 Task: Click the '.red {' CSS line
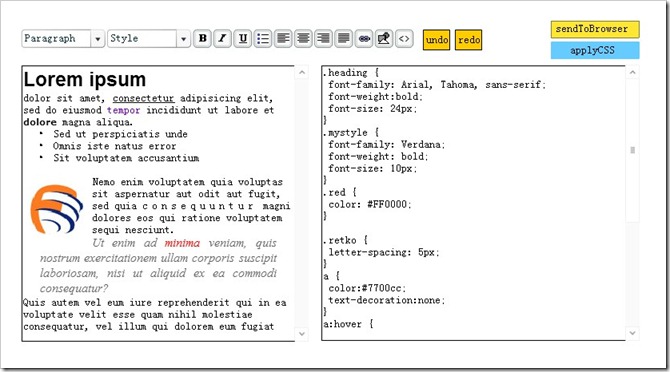point(340,192)
